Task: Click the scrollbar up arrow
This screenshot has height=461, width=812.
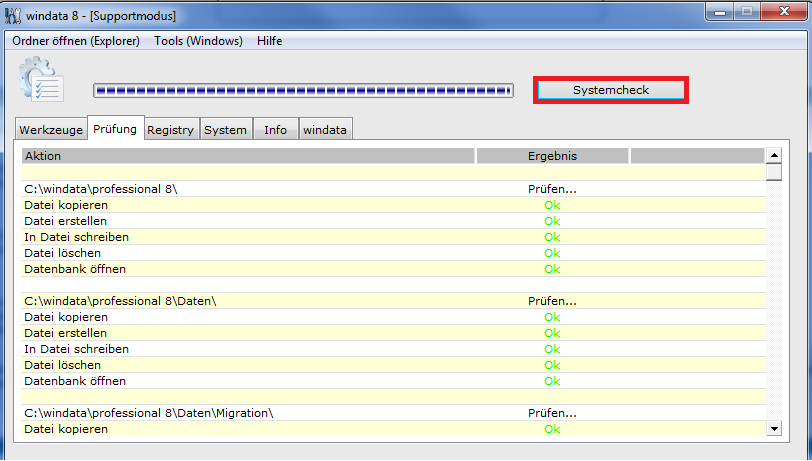Action: pyautogui.click(x=774, y=155)
